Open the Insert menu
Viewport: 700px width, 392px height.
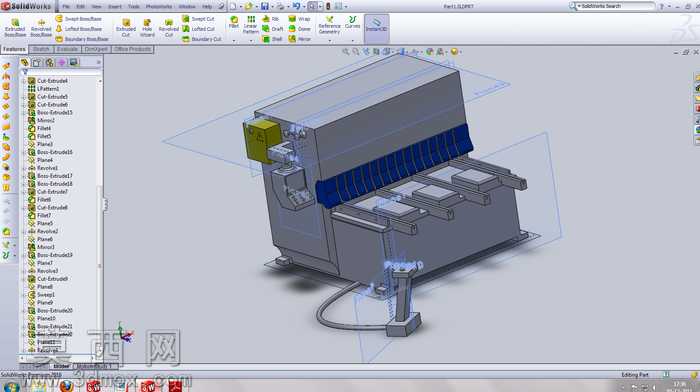coord(115,7)
